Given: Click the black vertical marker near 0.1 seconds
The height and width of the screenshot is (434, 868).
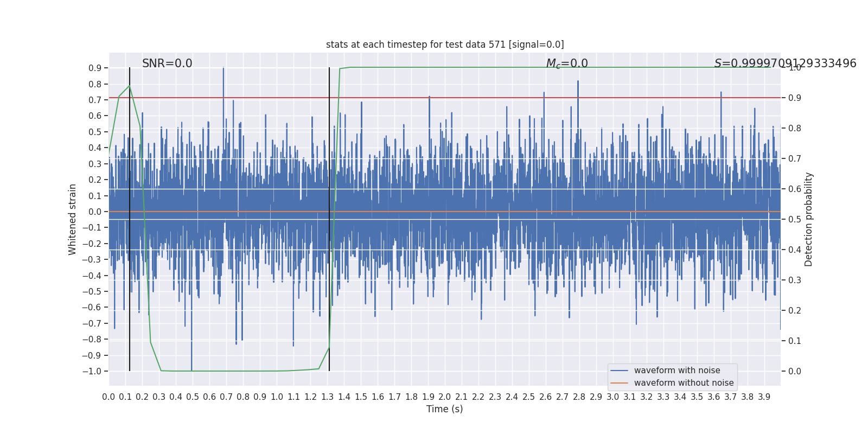Looking at the screenshot, I should pos(130,219).
